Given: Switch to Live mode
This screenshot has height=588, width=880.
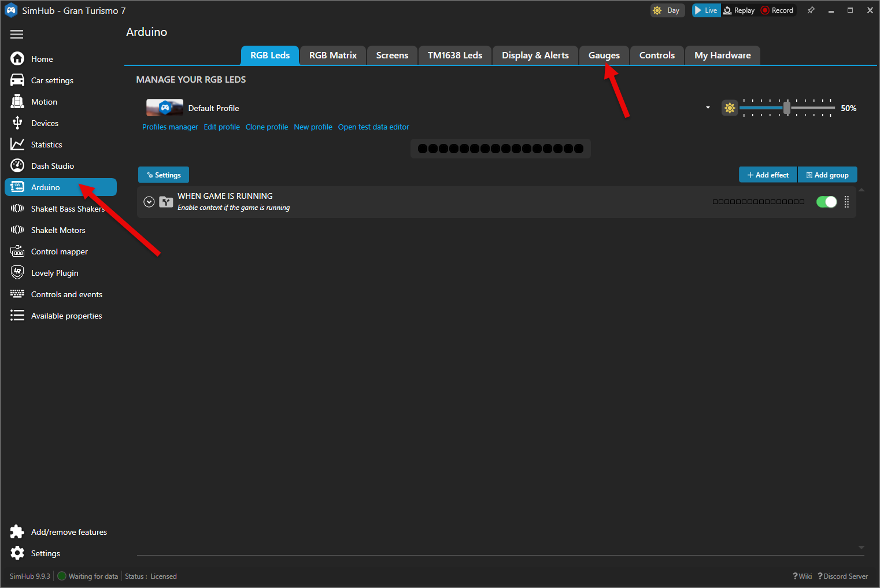Looking at the screenshot, I should pyautogui.click(x=706, y=10).
